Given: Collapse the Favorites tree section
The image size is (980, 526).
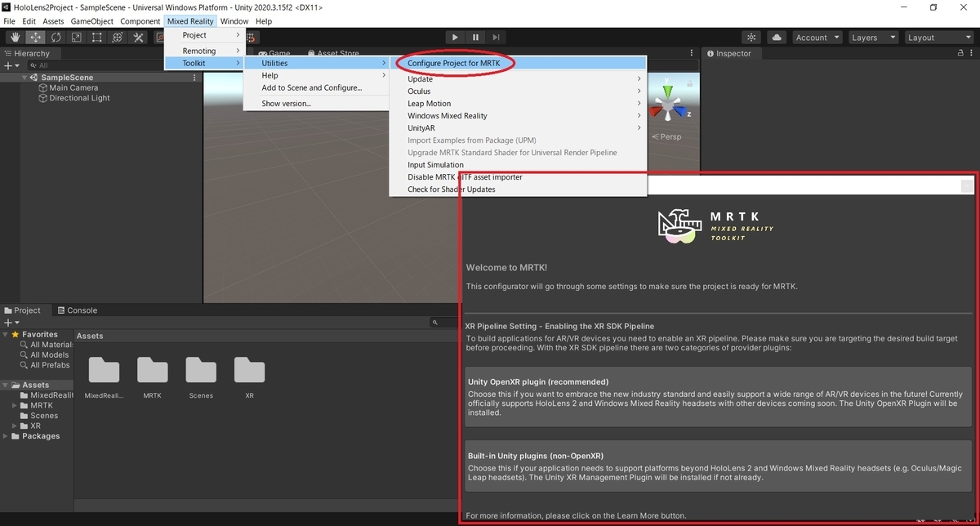Looking at the screenshot, I should 5,334.
